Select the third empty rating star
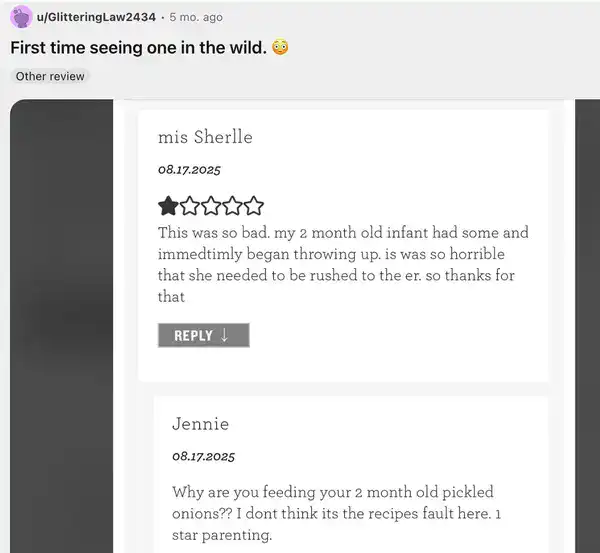This screenshot has width=600, height=553. 211,206
